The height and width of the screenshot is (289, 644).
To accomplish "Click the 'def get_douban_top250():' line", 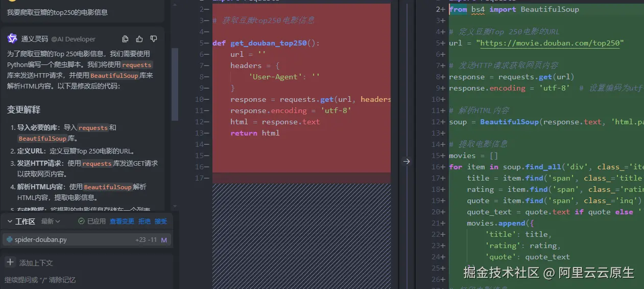I will [x=266, y=43].
